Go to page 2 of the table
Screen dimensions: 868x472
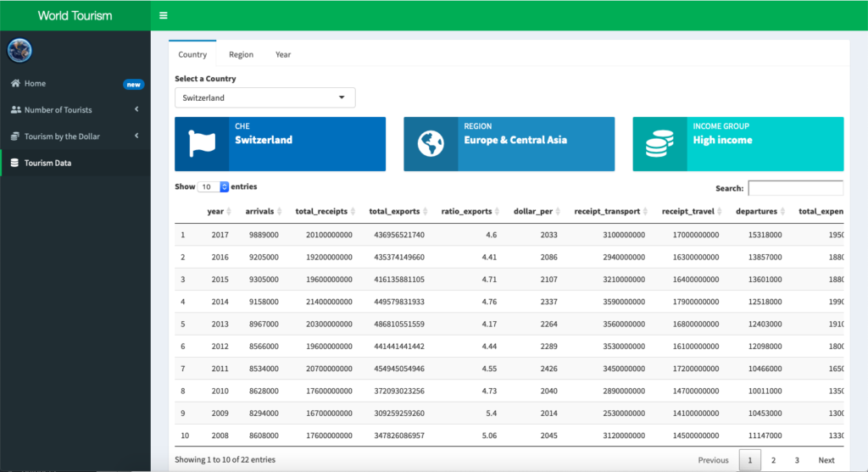point(773,460)
